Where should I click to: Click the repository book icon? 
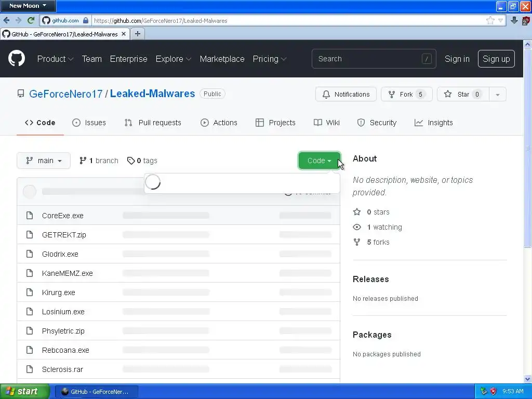[21, 94]
